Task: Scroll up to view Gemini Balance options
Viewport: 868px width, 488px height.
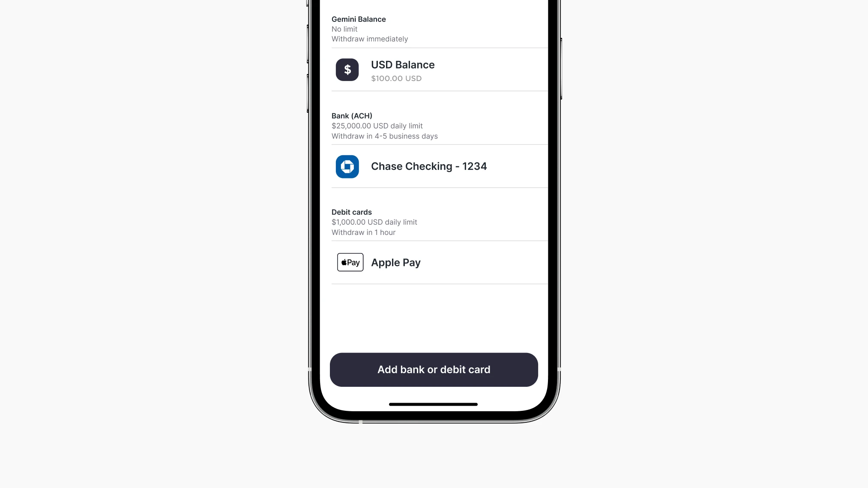Action: 358,19
